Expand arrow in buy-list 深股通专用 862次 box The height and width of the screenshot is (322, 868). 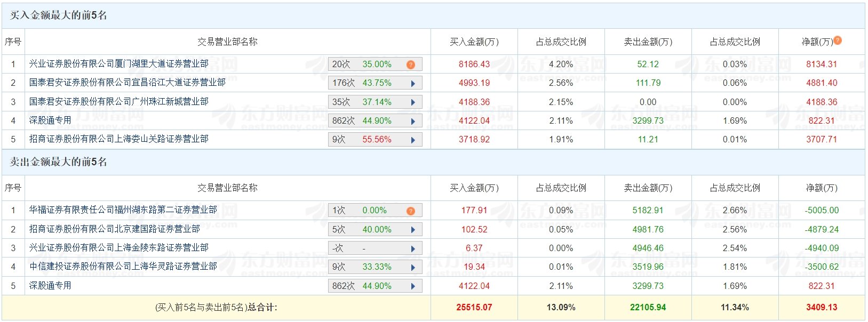413,121
